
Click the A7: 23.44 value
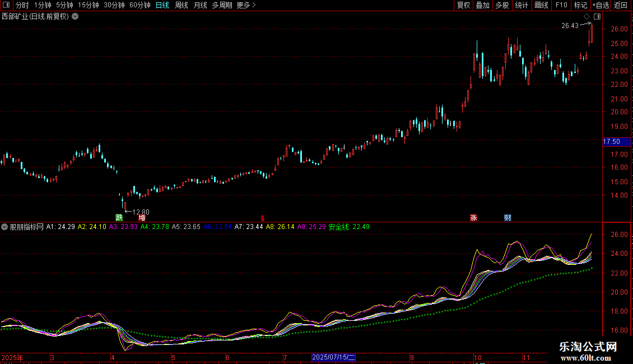tap(249, 227)
